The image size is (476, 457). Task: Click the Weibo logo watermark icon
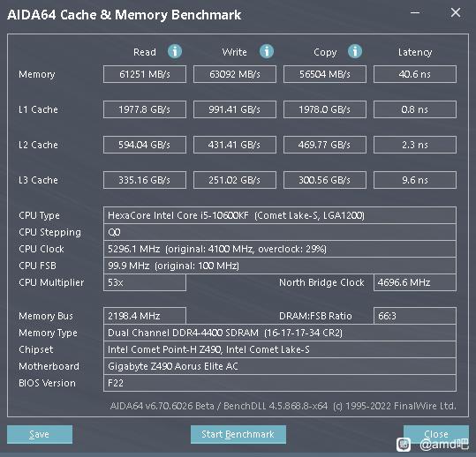[x=404, y=445]
